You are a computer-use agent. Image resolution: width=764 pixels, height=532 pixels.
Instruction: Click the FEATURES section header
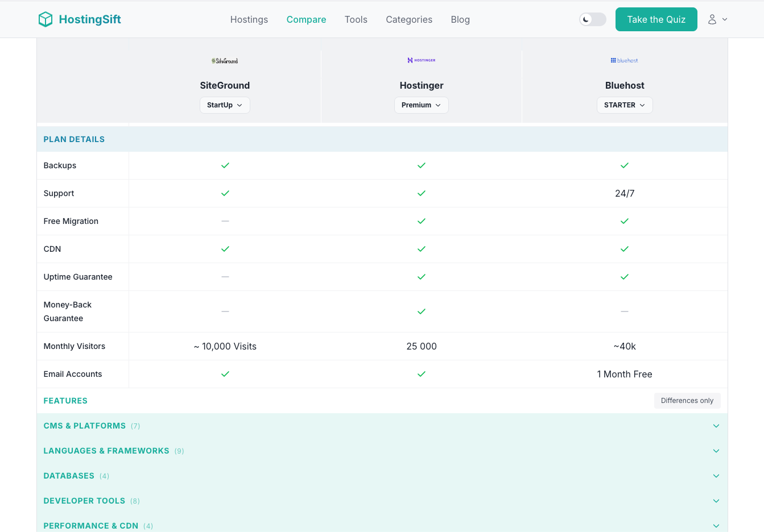(x=65, y=401)
